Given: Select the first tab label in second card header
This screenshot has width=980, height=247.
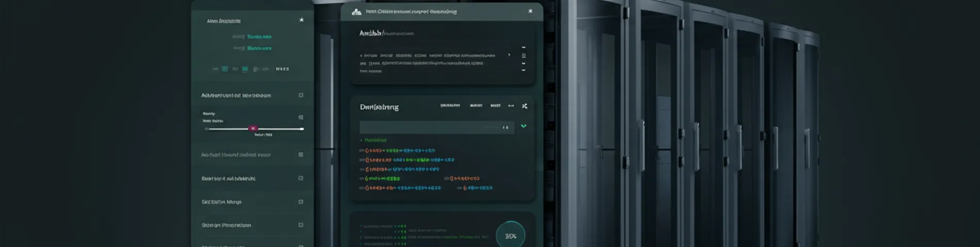Looking at the screenshot, I should pos(450,105).
